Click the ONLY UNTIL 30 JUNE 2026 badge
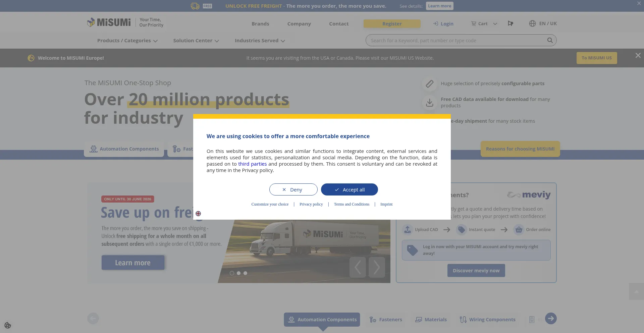Screen dimensions: 644x333 click(x=127, y=199)
